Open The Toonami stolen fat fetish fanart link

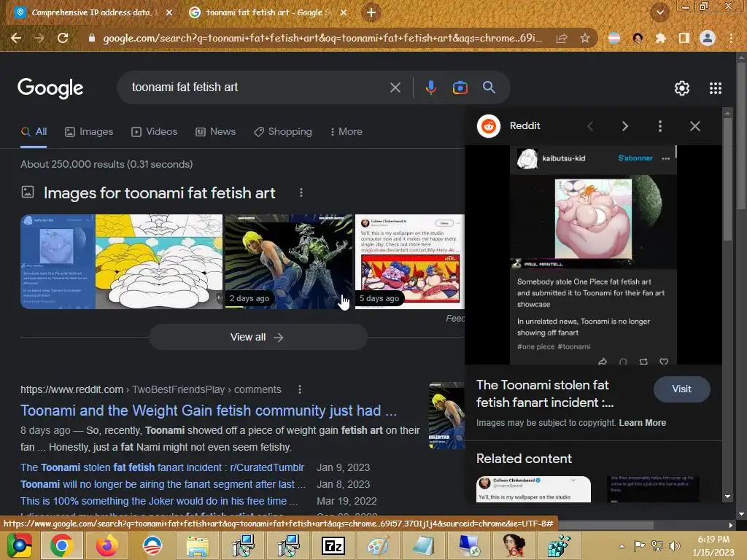click(162, 467)
